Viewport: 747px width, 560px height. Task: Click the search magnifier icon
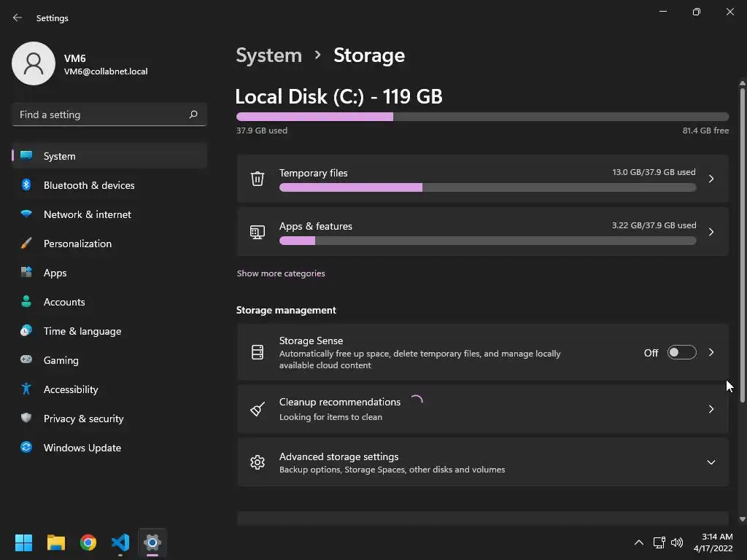pos(193,114)
